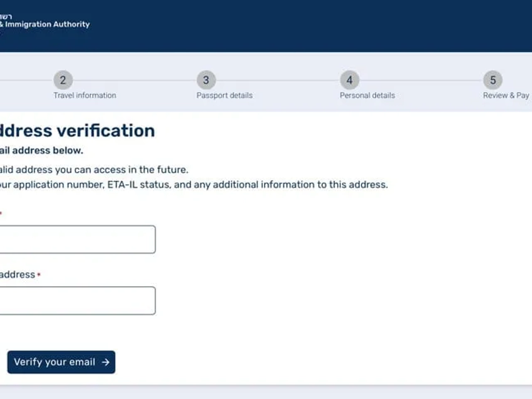Click the text mentioning ETA-IL status

[194, 185]
